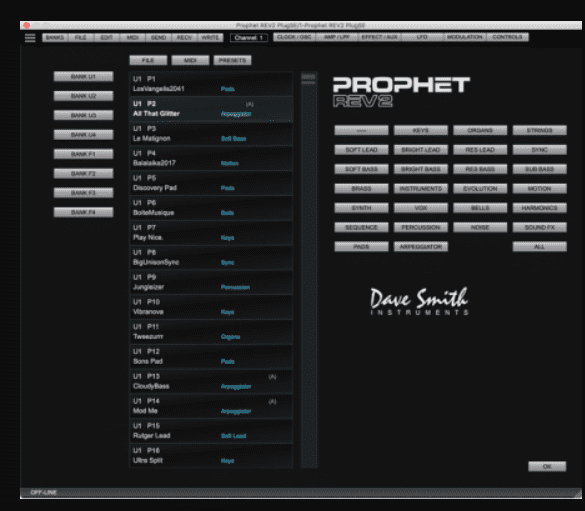The image size is (585, 511).
Task: Confirm with the OK button
Action: tap(547, 466)
